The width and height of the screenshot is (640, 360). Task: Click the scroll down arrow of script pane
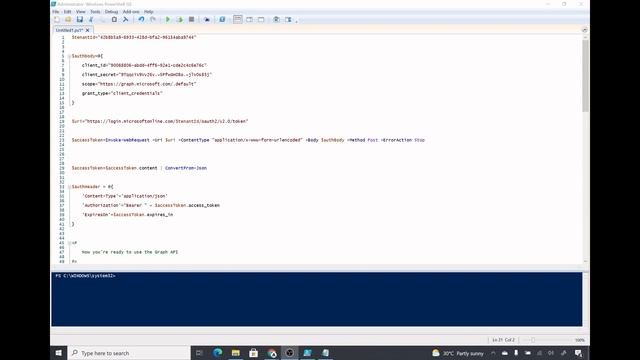click(x=585, y=261)
